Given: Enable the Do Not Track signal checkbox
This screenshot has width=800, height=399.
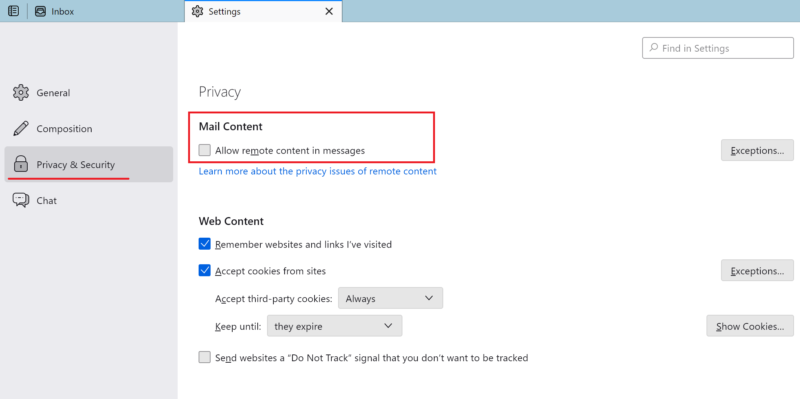Looking at the screenshot, I should pos(205,357).
